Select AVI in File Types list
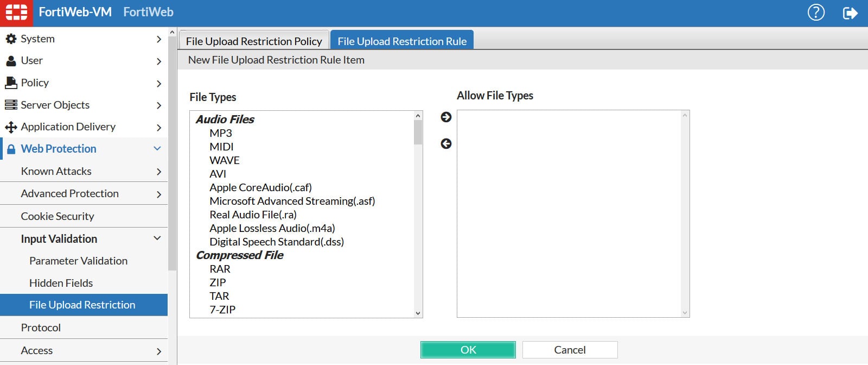868x365 pixels. (218, 174)
